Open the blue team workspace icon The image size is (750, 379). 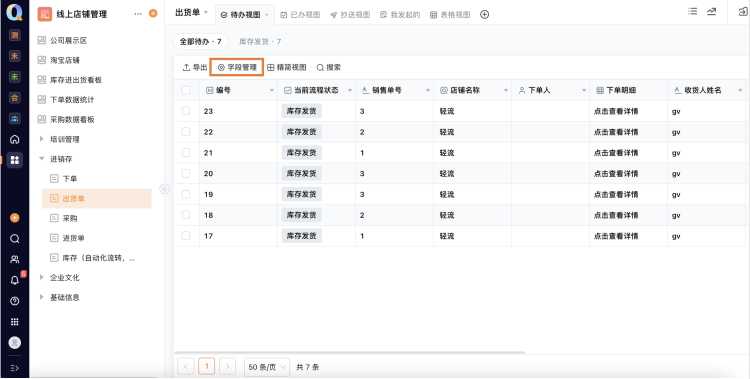[x=15, y=118]
